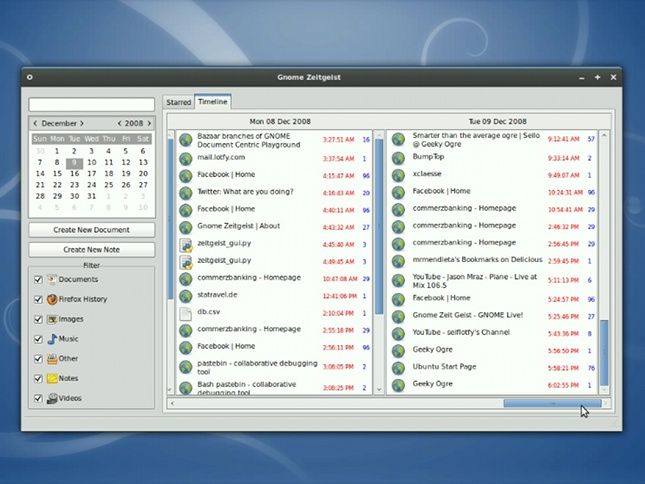Click globe icon beside Gnome Zeit Geist - GNOME Live!
This screenshot has height=484, width=645.
pyautogui.click(x=398, y=316)
